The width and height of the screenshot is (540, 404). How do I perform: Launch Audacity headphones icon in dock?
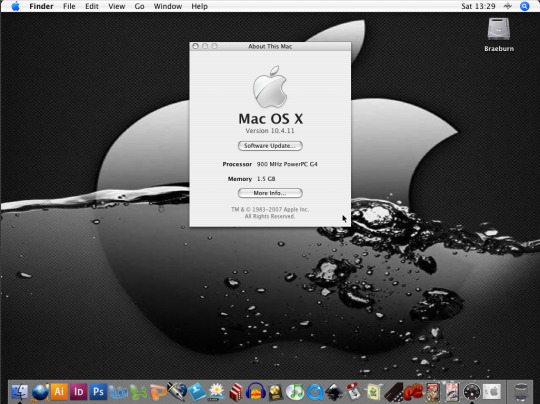coord(256,392)
